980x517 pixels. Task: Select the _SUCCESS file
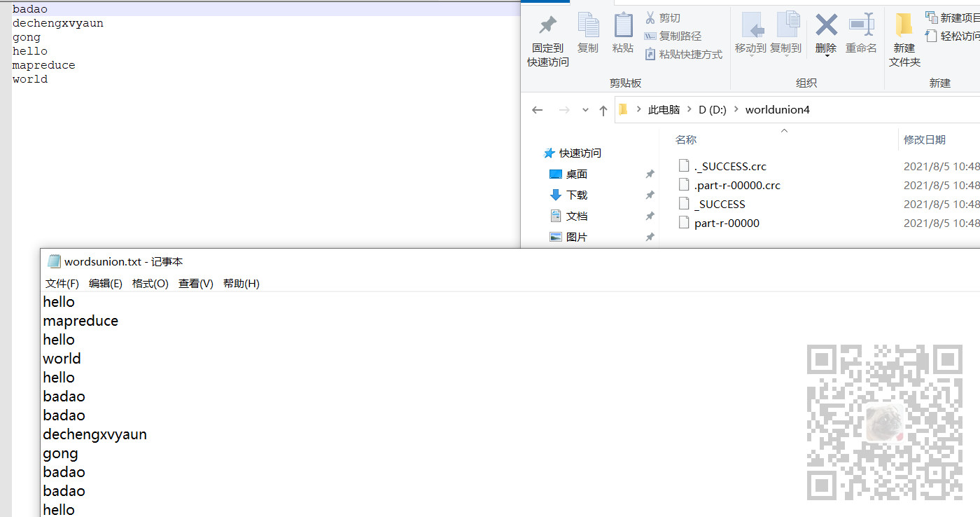click(x=720, y=204)
